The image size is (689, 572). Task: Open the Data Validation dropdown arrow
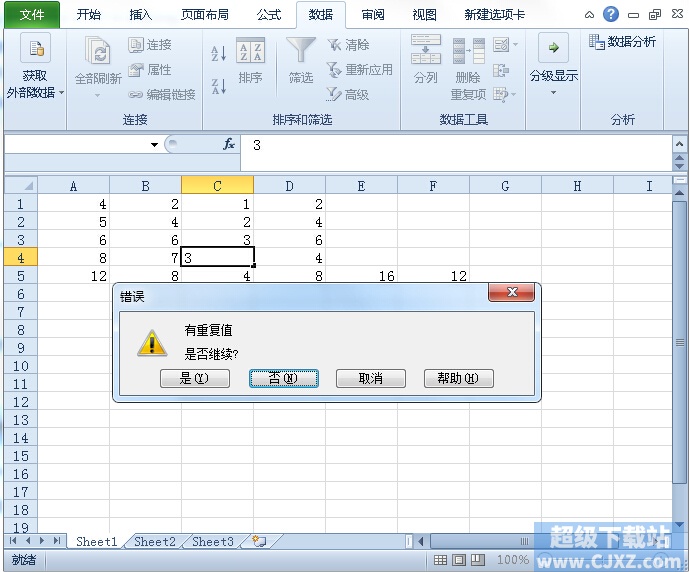515,44
